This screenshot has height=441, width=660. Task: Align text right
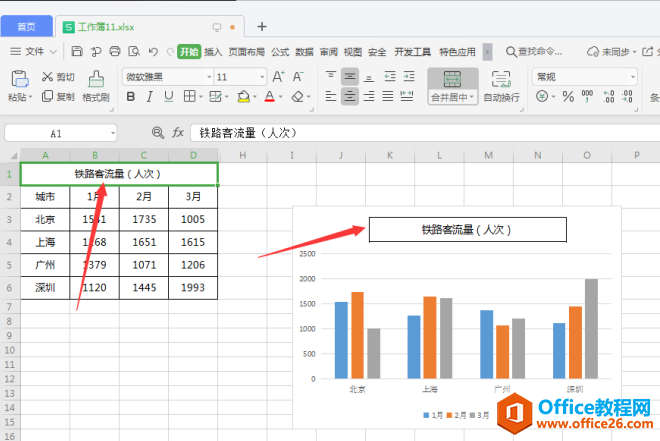(x=369, y=96)
